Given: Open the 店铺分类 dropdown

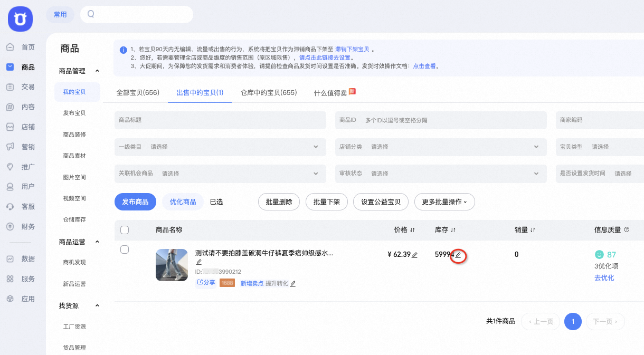Looking at the screenshot, I should tap(441, 147).
